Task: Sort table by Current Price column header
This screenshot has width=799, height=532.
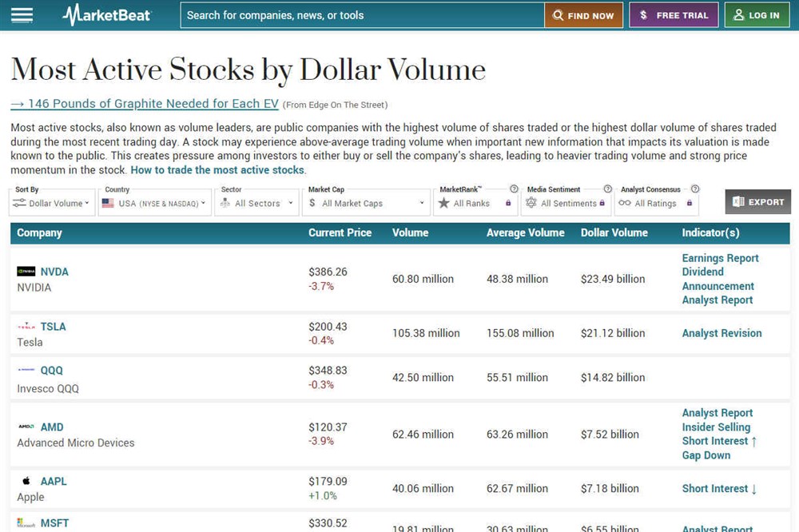Action: [340, 233]
